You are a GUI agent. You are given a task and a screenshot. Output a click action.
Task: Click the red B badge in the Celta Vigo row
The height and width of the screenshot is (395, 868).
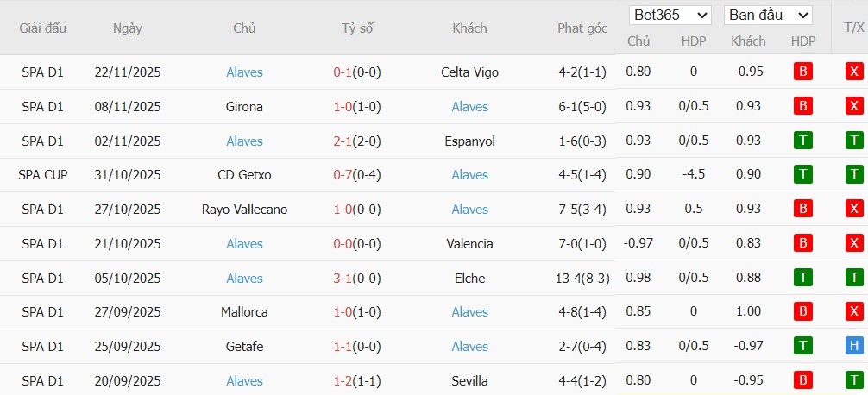pyautogui.click(x=802, y=72)
